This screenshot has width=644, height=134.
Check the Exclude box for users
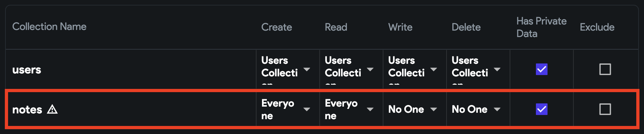(x=605, y=69)
